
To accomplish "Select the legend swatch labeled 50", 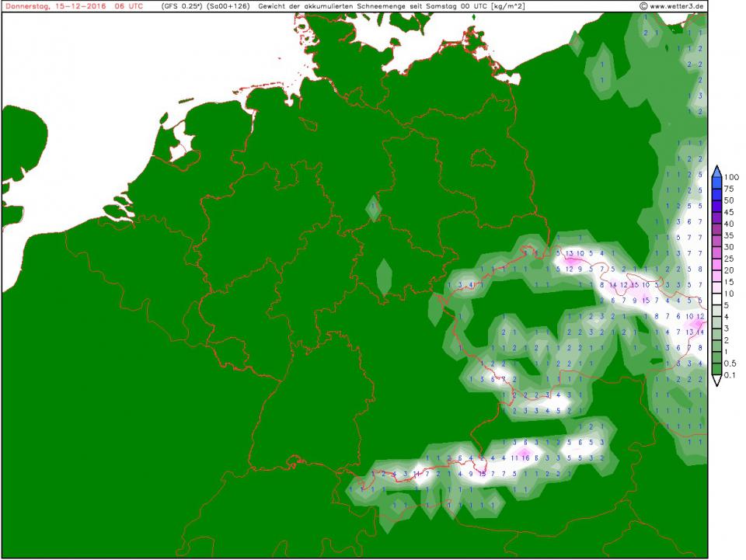I will (x=716, y=206).
